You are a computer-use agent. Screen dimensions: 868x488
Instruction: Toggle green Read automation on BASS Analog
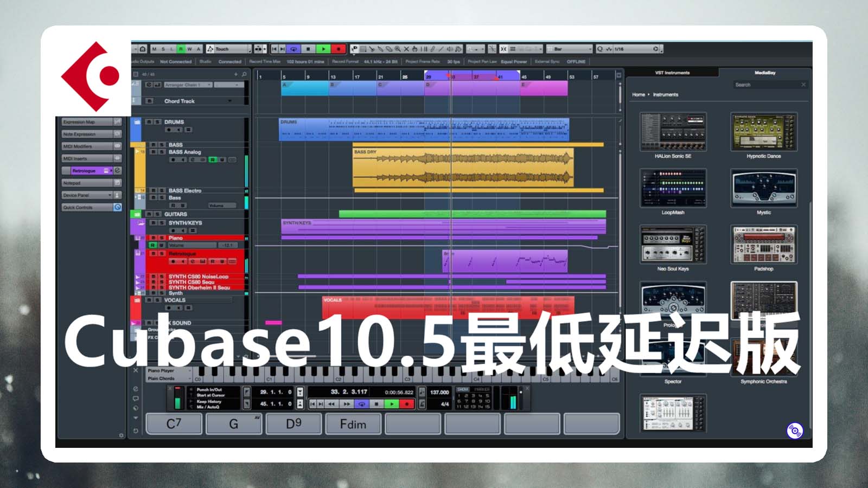pos(213,159)
